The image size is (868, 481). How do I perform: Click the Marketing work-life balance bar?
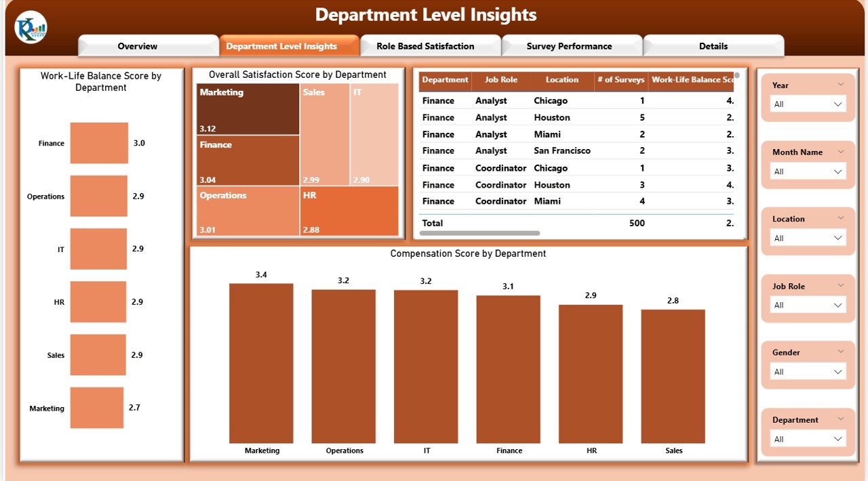(97, 408)
